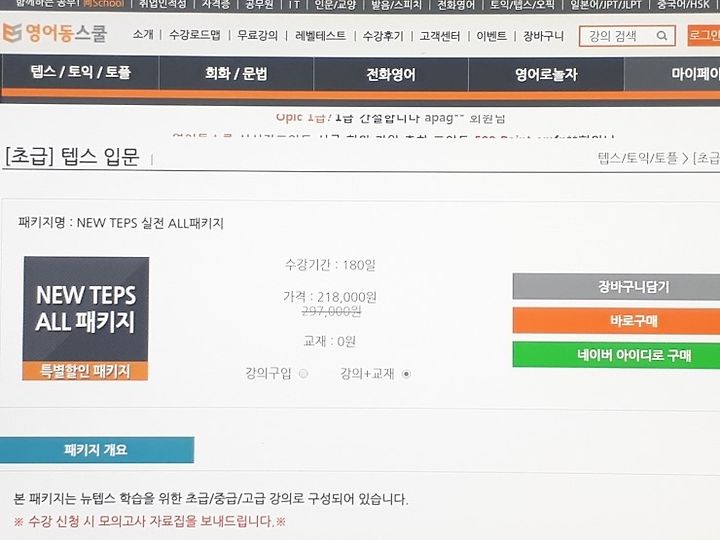Screen dimensions: 720x540
Task: Click 토익/텝스/오픽 in top category bar
Action: pyautogui.click(x=522, y=4)
